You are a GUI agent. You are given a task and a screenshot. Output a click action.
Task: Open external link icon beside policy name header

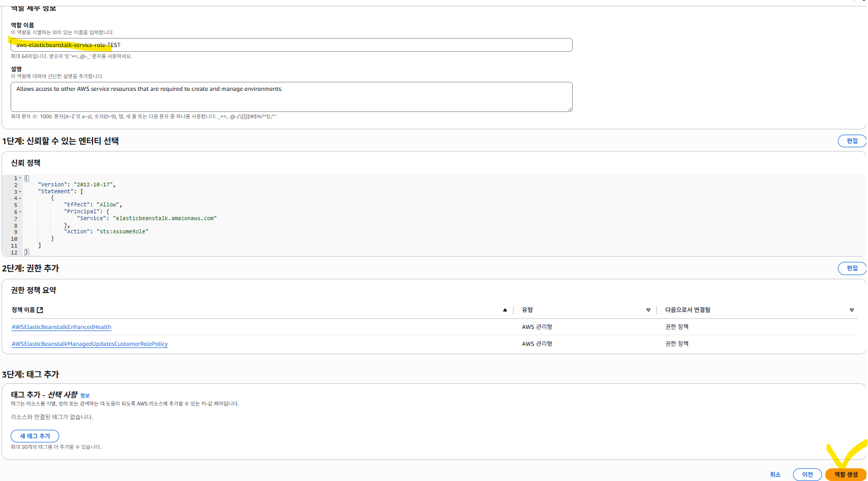coord(40,310)
